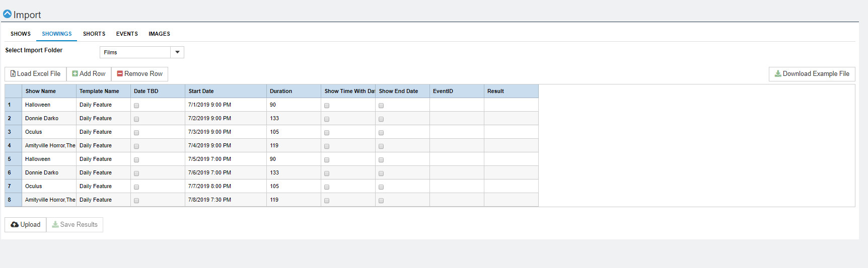Check Show End Date for row 8
Screen dimensions: 868x268
(x=381, y=201)
